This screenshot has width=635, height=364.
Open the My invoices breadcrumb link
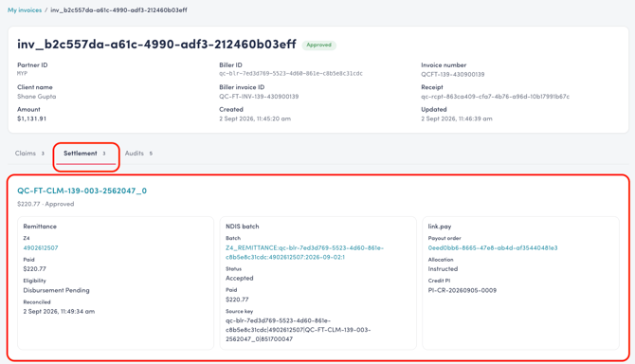(25, 10)
